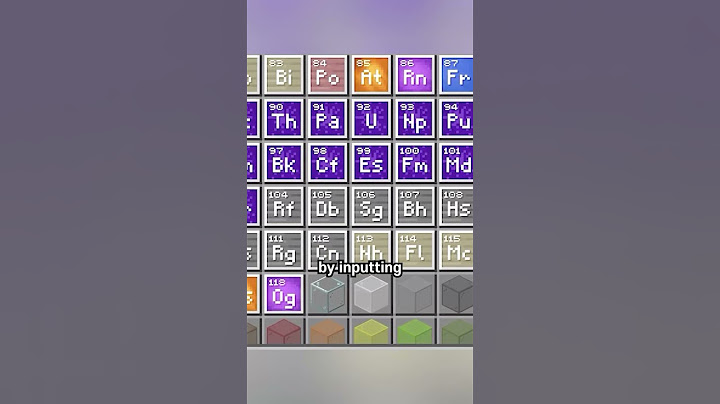Select the Bi element block numbered 83
This screenshot has width=720, height=404.
284,75
